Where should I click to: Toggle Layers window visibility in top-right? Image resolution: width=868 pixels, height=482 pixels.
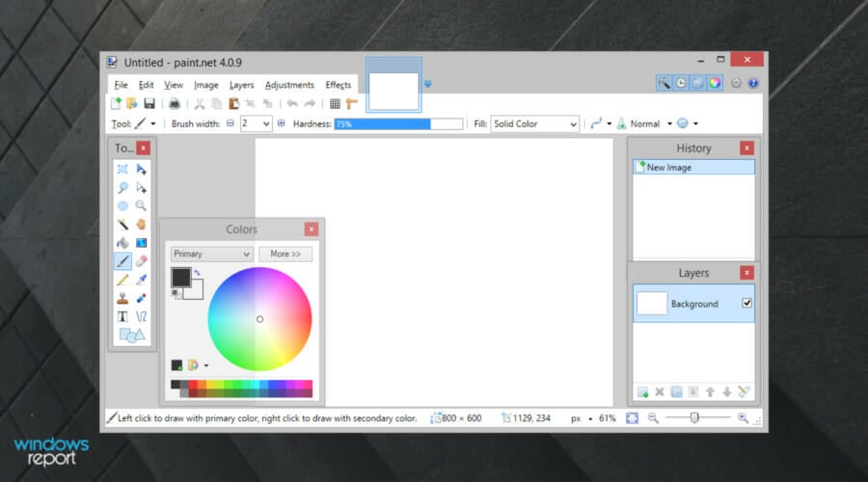(698, 83)
